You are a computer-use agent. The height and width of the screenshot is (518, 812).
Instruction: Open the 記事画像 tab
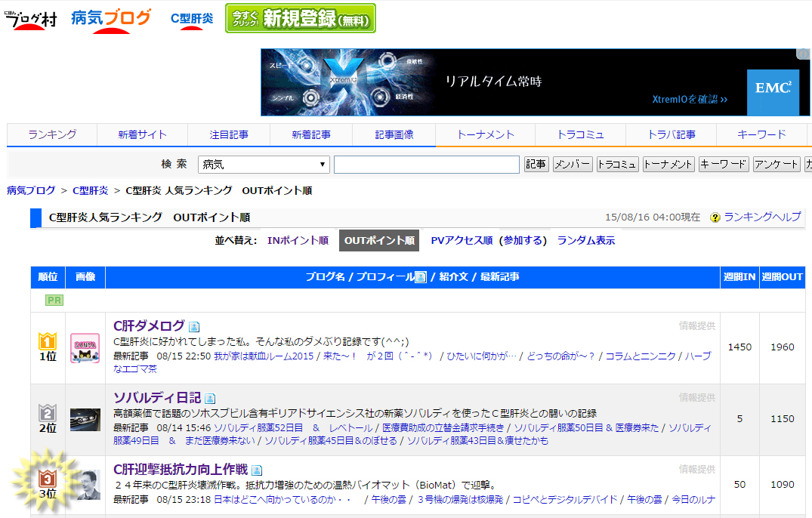click(394, 134)
